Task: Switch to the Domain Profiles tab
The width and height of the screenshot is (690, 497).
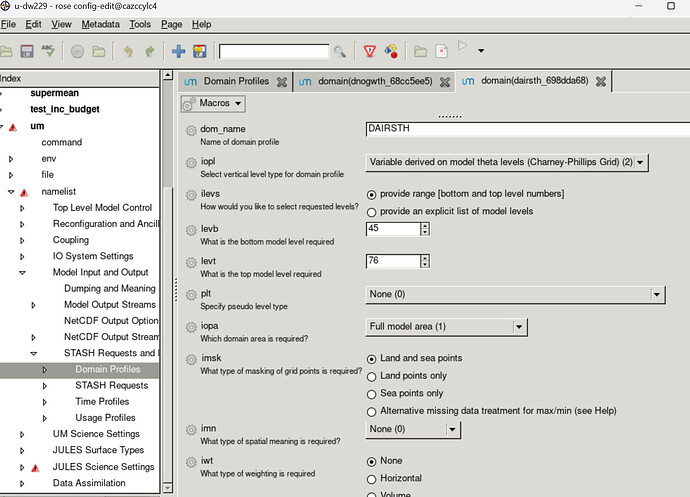Action: coord(236,81)
